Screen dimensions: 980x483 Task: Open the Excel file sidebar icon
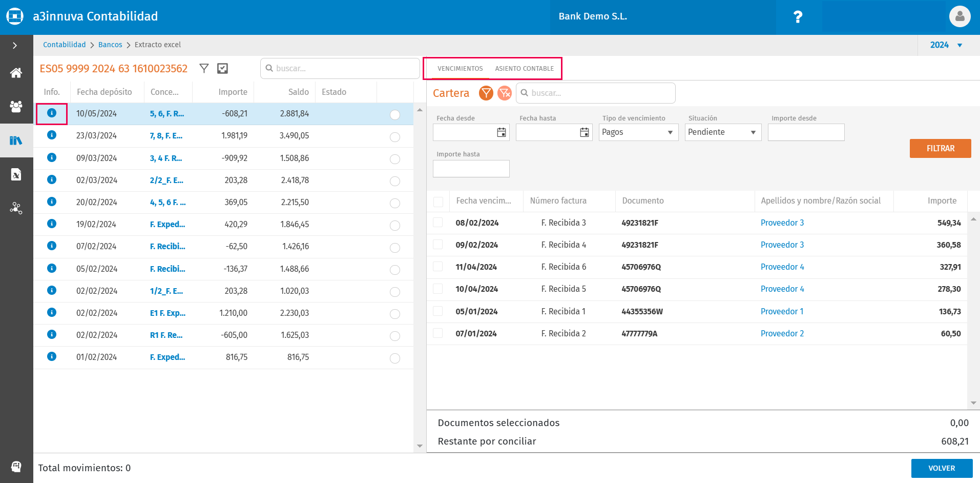tap(16, 174)
